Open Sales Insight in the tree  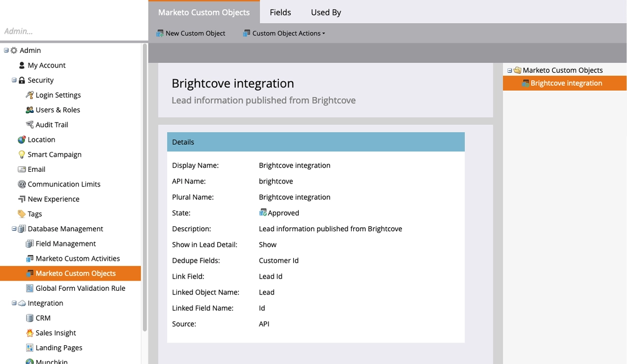coord(56,332)
